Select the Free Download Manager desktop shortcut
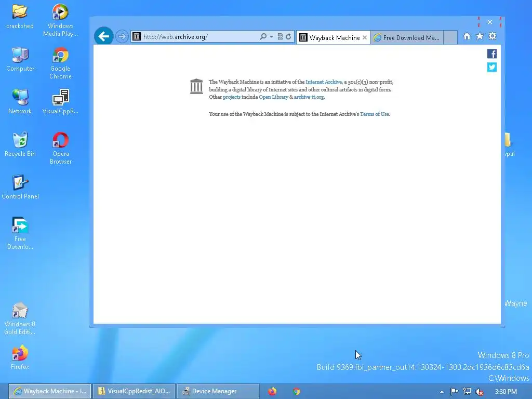This screenshot has height=399, width=532. (x=20, y=233)
